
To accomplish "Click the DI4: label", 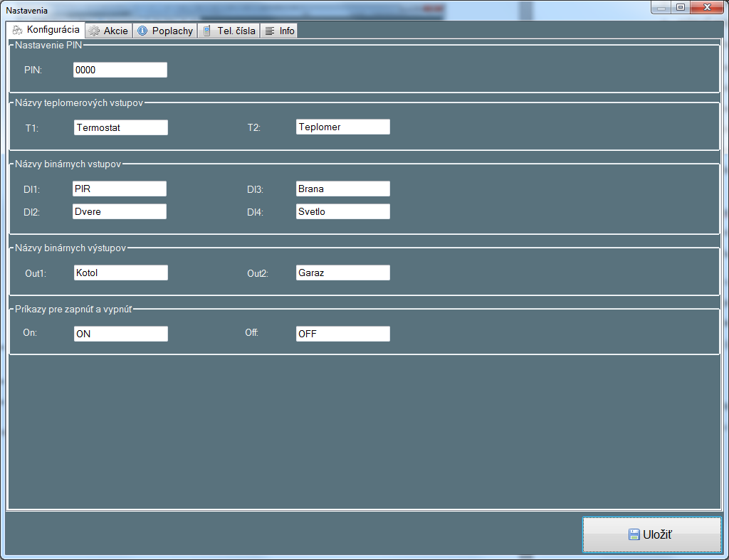I will tap(256, 212).
